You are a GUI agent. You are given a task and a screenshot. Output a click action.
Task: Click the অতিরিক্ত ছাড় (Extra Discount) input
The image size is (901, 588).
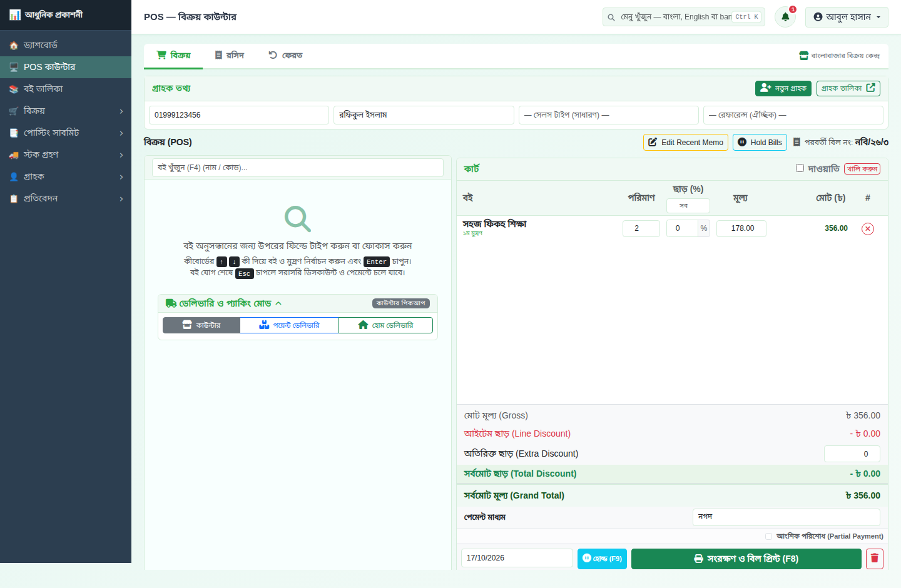click(852, 454)
